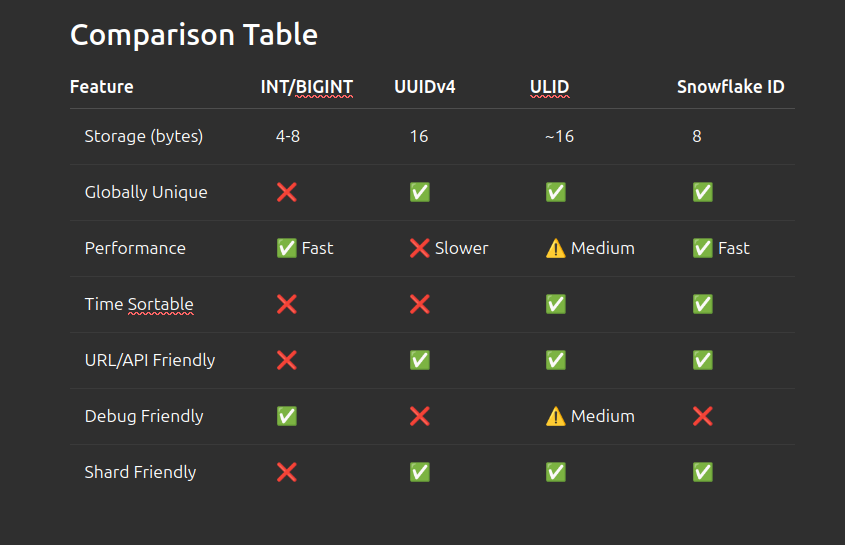The height and width of the screenshot is (545, 845).
Task: Click the Comparison Table heading
Action: pos(194,35)
